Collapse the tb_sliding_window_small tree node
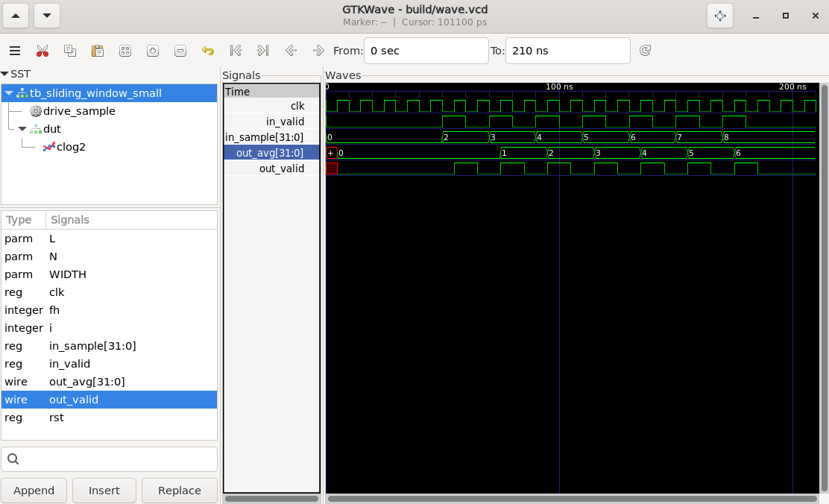The image size is (829, 504). click(9, 93)
